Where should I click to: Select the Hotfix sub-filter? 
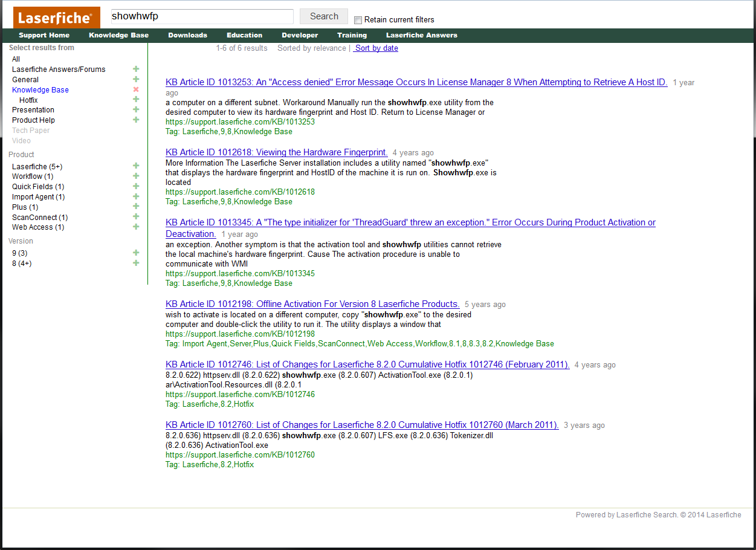[28, 100]
